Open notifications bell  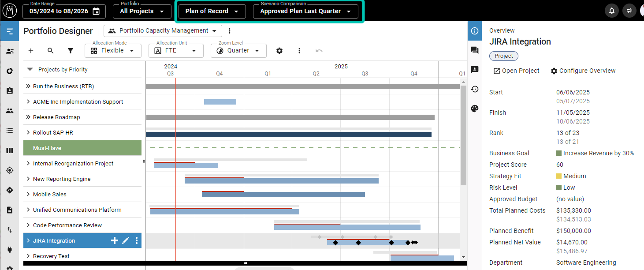coord(612,11)
